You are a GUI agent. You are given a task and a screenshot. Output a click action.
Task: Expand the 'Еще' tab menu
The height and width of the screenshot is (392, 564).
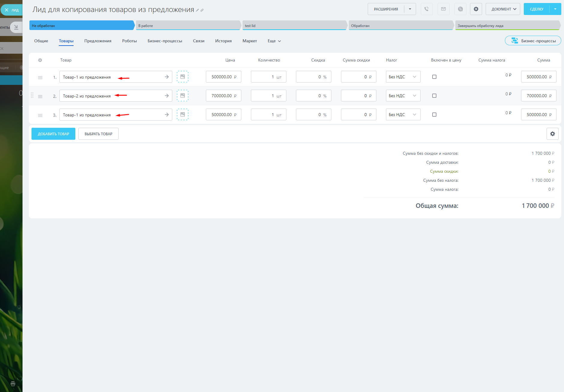click(x=274, y=41)
